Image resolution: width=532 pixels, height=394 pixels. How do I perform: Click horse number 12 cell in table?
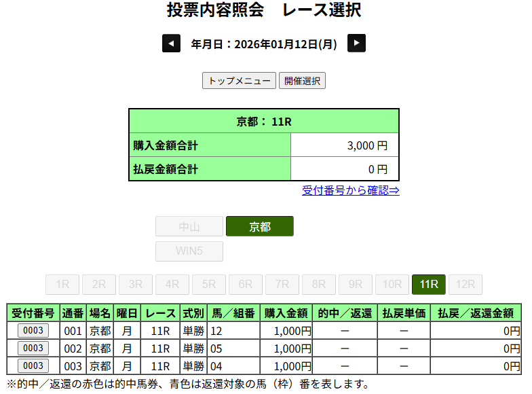233,331
